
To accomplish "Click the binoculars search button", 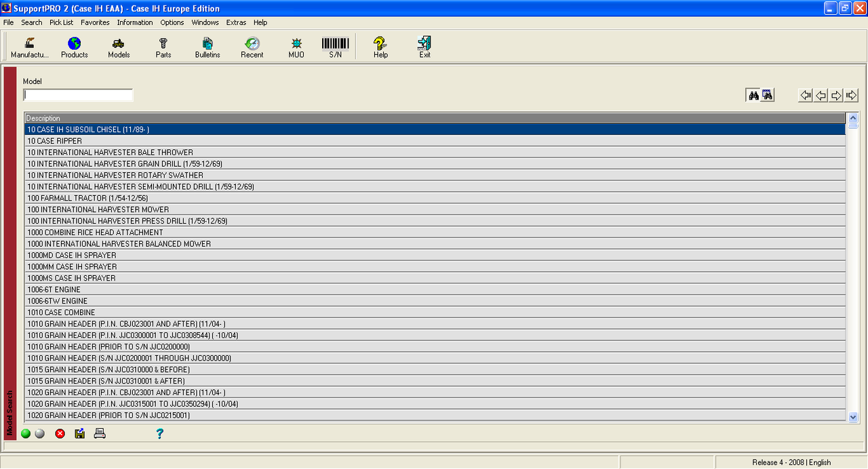I will coord(753,96).
